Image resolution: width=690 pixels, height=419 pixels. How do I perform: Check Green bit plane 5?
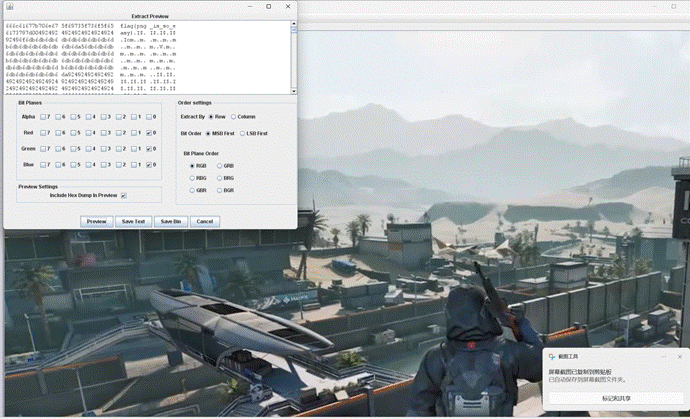pos(73,149)
